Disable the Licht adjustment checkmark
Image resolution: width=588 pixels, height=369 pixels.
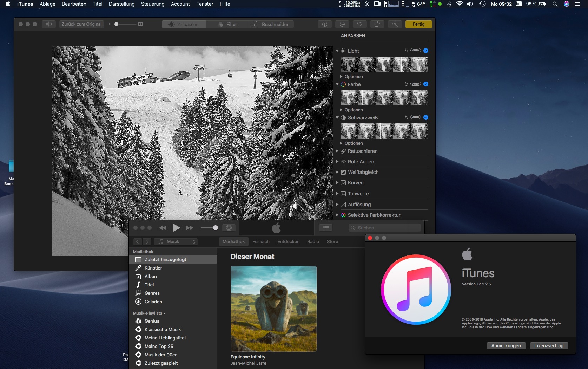(x=426, y=51)
